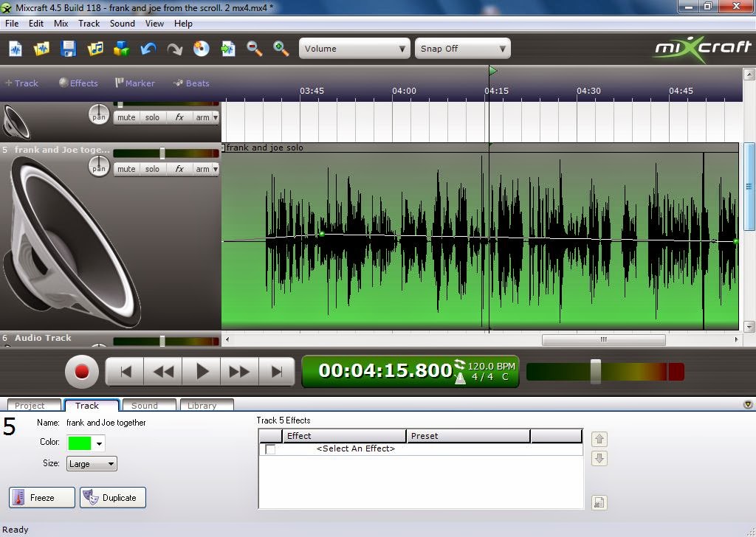Toggle loop mode icon in time display
The height and width of the screenshot is (537, 756).
pyautogui.click(x=461, y=365)
